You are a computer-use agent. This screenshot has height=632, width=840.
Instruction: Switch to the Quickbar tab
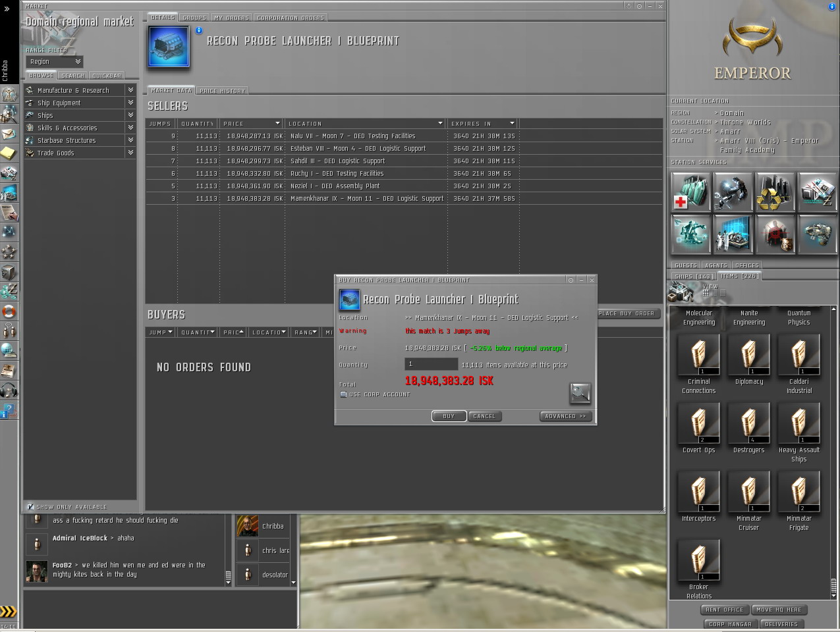(x=107, y=76)
